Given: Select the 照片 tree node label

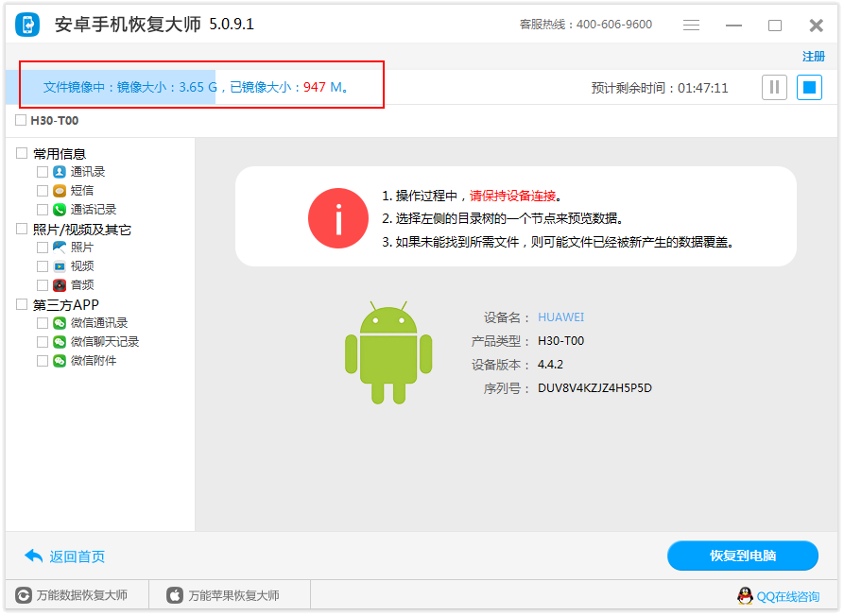Looking at the screenshot, I should tap(82, 247).
